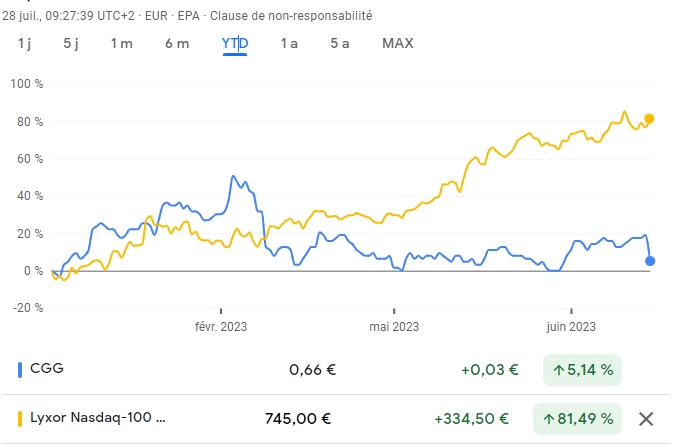Open the Lyxor Nasdaq-100 row label
The image size is (687, 447).
coord(99,419)
